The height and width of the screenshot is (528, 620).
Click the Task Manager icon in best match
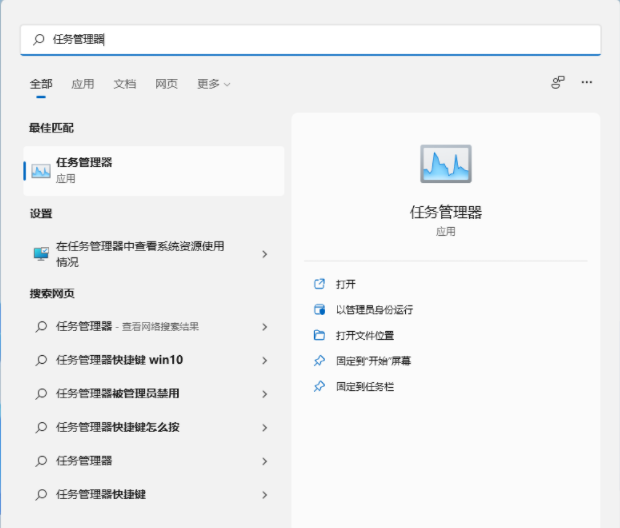click(41, 171)
